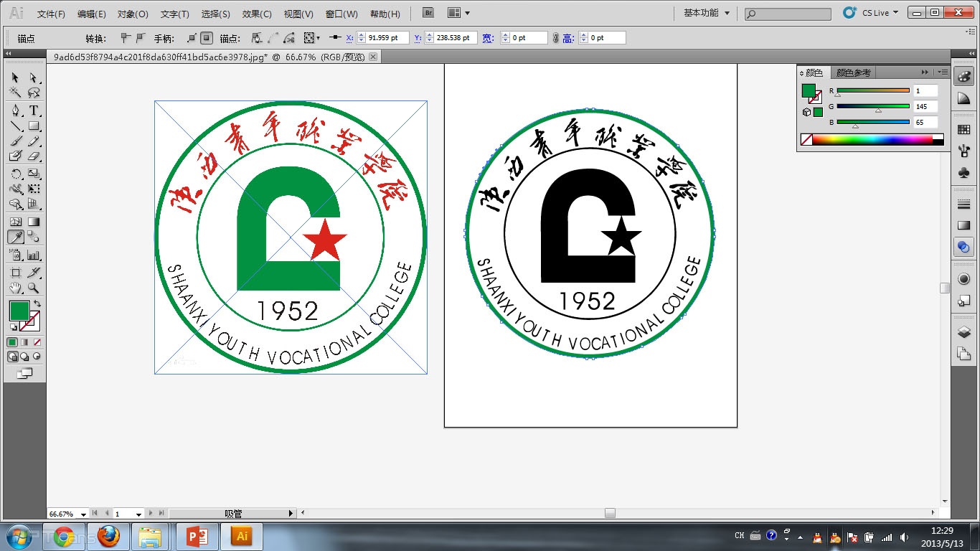The width and height of the screenshot is (980, 551).
Task: Switch to the 颜色参考 tab
Action: point(853,73)
